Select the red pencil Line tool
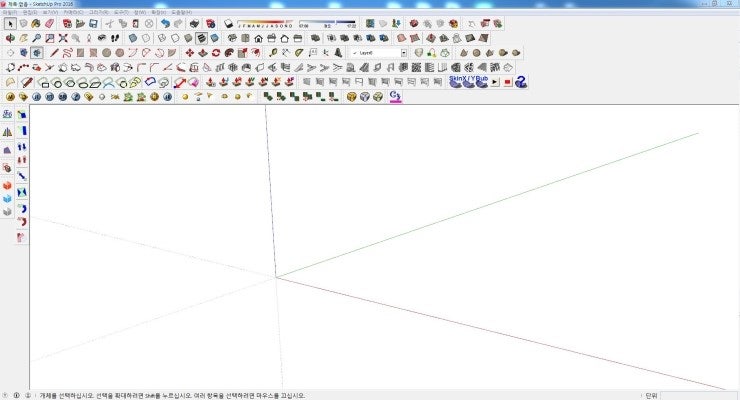Image resolution: width=740 pixels, height=400 pixels. point(54,53)
